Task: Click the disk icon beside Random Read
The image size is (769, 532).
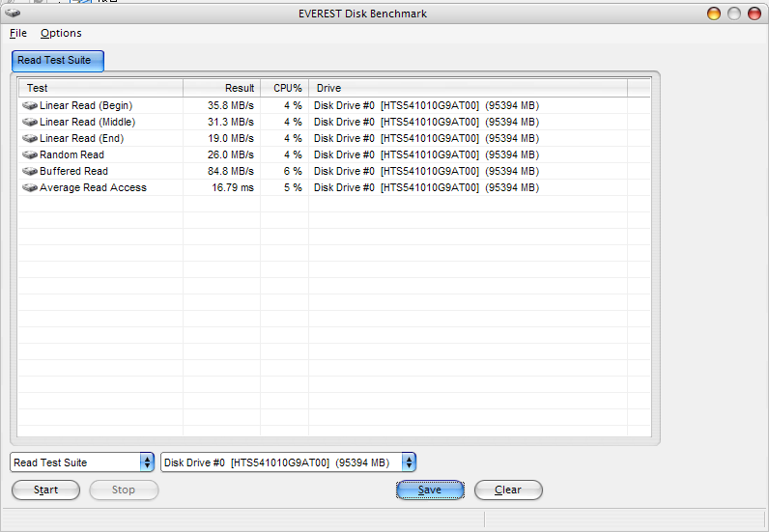Action: coord(30,154)
